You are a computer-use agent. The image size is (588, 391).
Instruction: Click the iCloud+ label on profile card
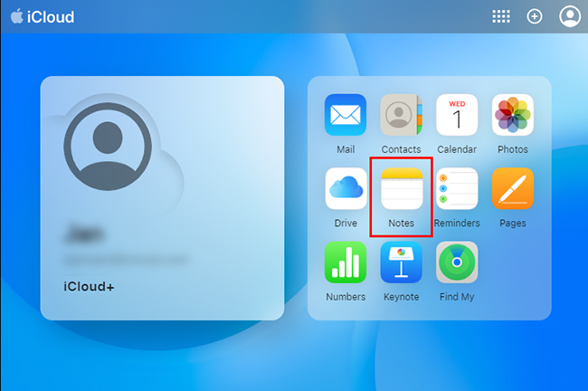pyautogui.click(x=88, y=287)
